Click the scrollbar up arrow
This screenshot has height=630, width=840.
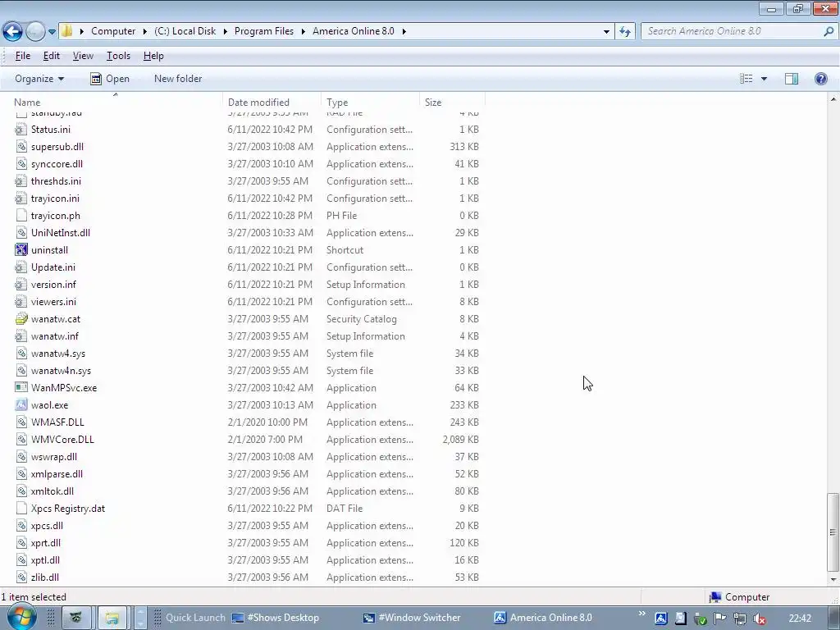(833, 99)
